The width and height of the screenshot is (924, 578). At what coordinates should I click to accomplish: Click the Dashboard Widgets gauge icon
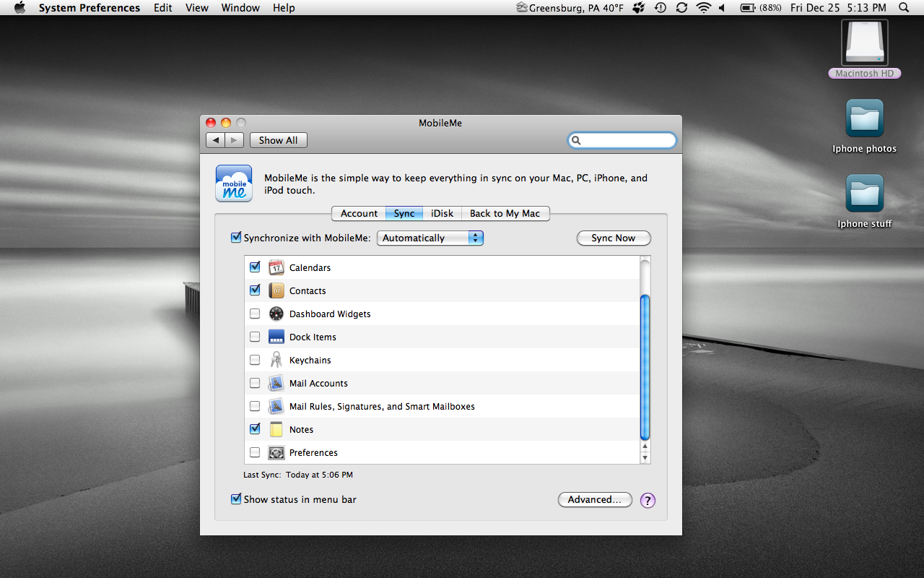276,314
